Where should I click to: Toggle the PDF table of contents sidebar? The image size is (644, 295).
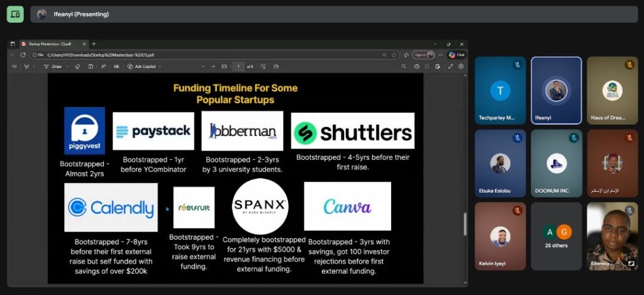(16, 66)
